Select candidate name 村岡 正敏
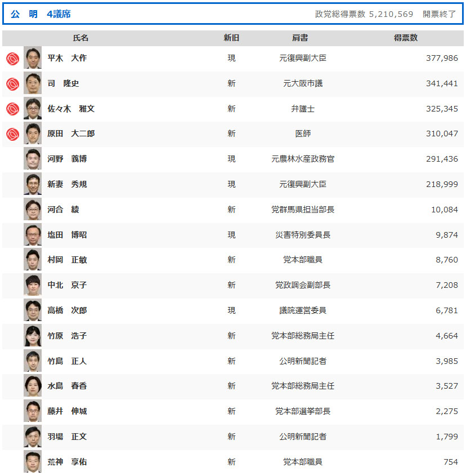Image resolution: width=466 pixels, height=476 pixels. coord(67,260)
